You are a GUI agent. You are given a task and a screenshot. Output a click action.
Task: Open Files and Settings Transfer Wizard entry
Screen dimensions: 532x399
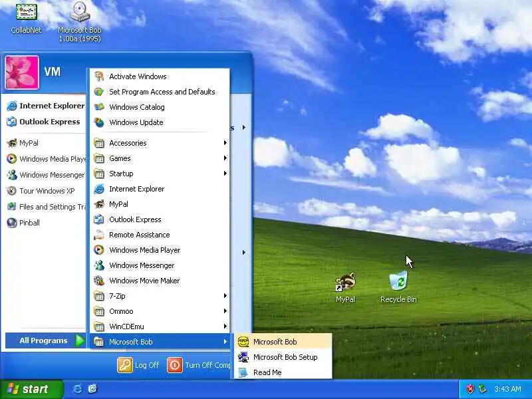coord(45,207)
